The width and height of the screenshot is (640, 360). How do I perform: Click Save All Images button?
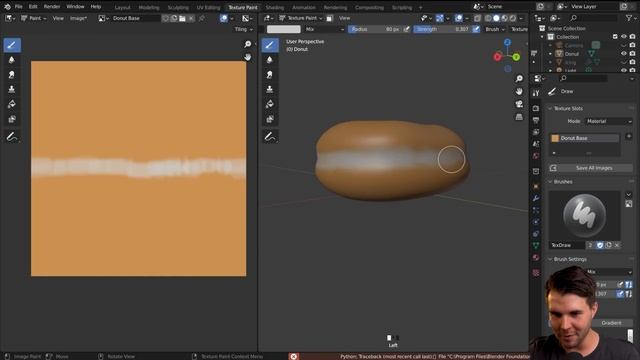594,168
